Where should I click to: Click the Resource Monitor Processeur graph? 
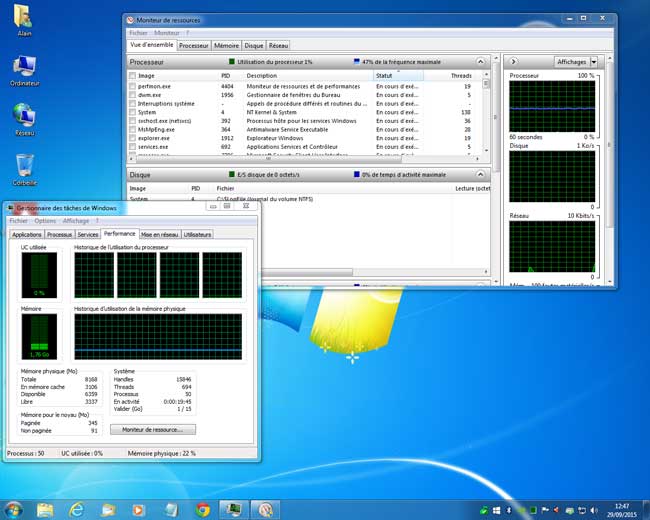pos(552,106)
